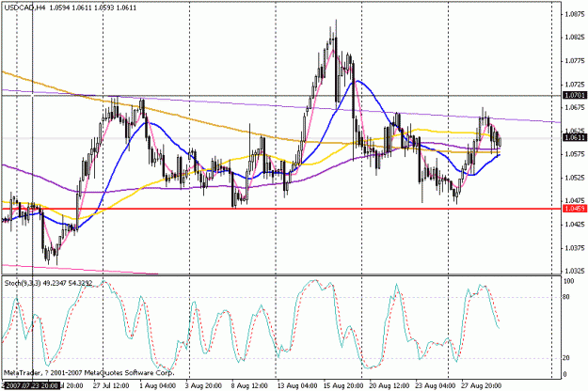
Task: Click the 1.0475 price axis label
Action: point(575,201)
